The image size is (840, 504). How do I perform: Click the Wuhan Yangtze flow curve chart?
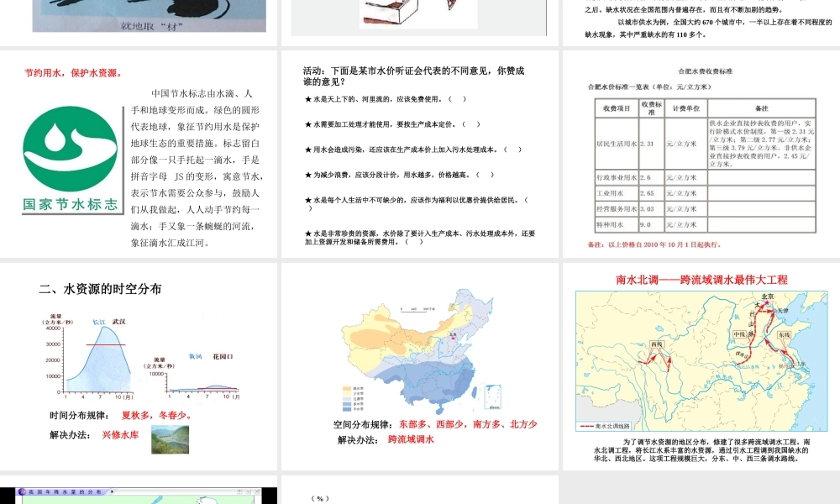coord(88,358)
